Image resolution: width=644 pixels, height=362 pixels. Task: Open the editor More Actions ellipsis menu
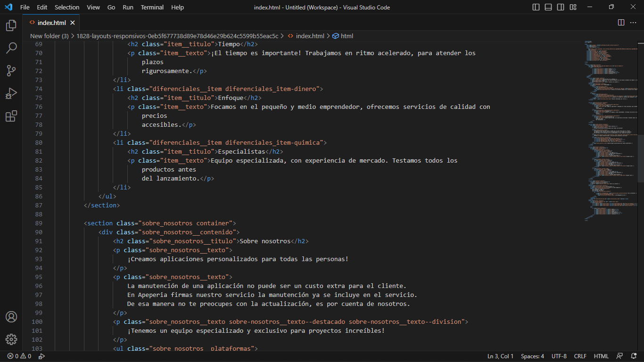(x=633, y=23)
